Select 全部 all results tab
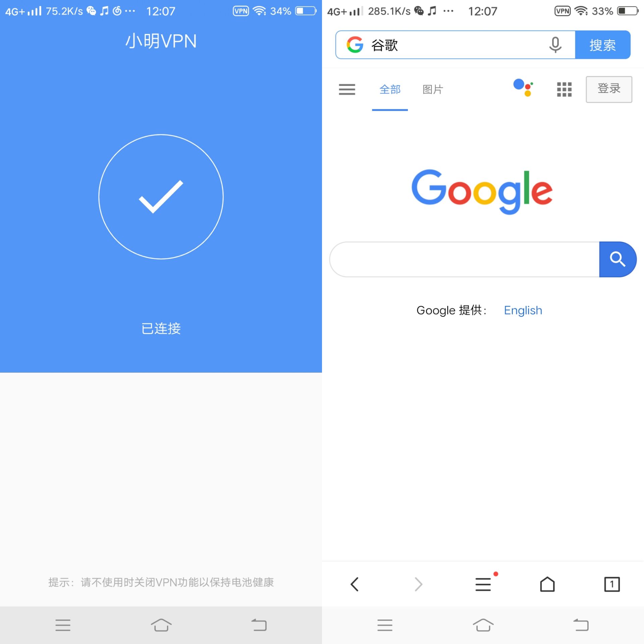Screen dimensions: 644x644 [389, 90]
